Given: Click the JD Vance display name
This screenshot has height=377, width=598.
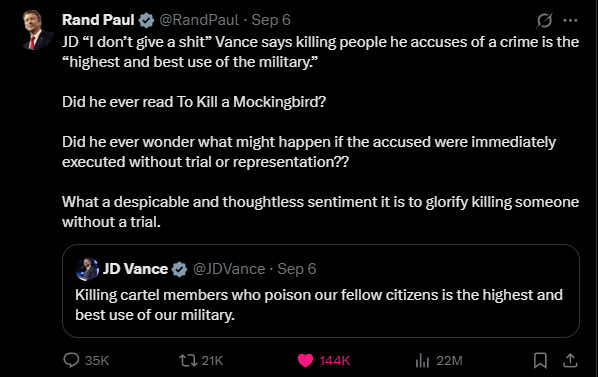Looking at the screenshot, I should pyautogui.click(x=135, y=269).
